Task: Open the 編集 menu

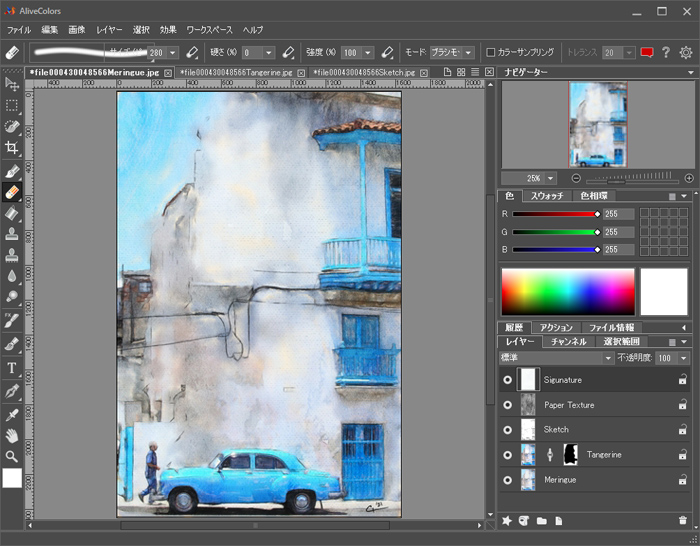Action: (x=50, y=30)
